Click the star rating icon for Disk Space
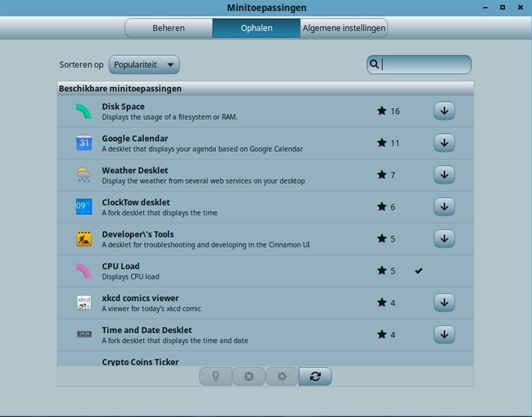The width and height of the screenshot is (532, 417). pos(382,111)
